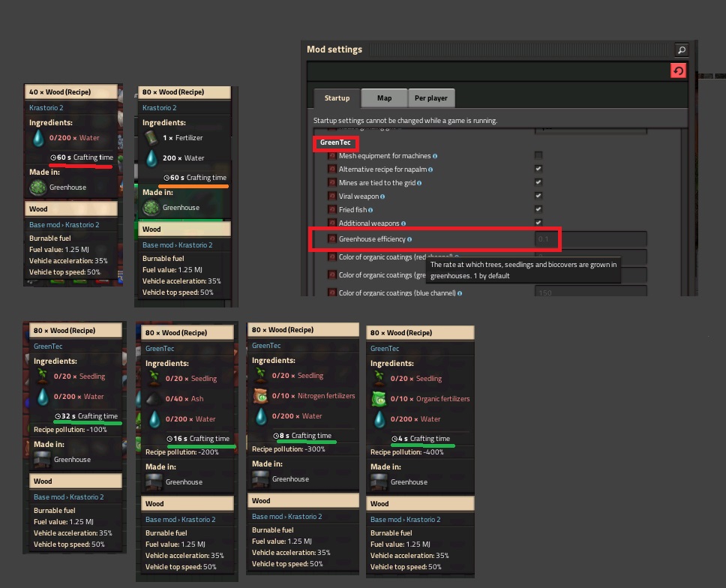Image resolution: width=726 pixels, height=588 pixels.
Task: Show info for Alternative recipe for napalm
Action: point(430,169)
